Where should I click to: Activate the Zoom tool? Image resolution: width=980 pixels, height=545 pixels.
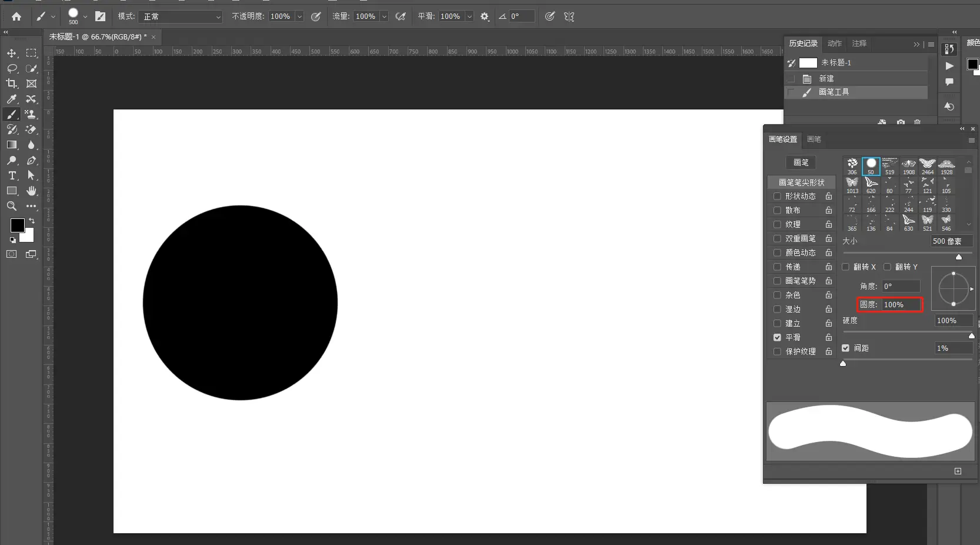point(12,206)
